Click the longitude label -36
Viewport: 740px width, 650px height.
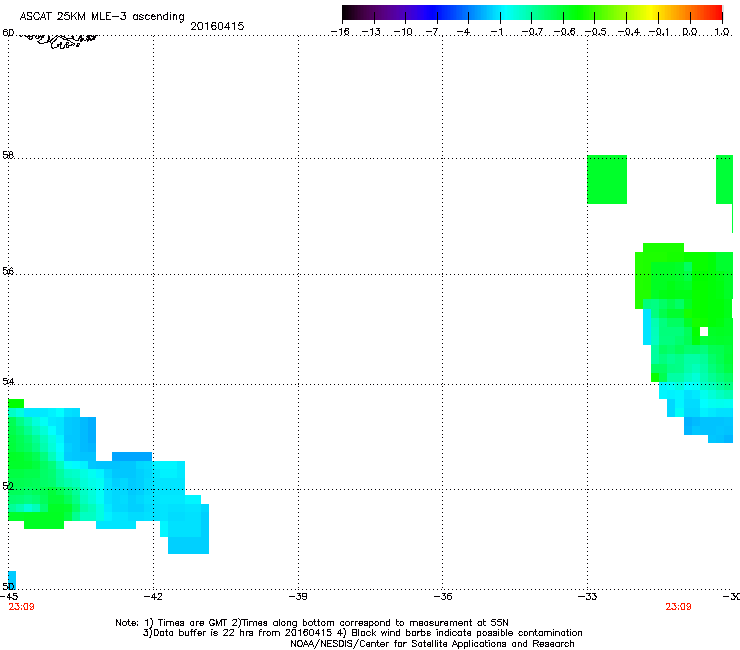pos(443,597)
